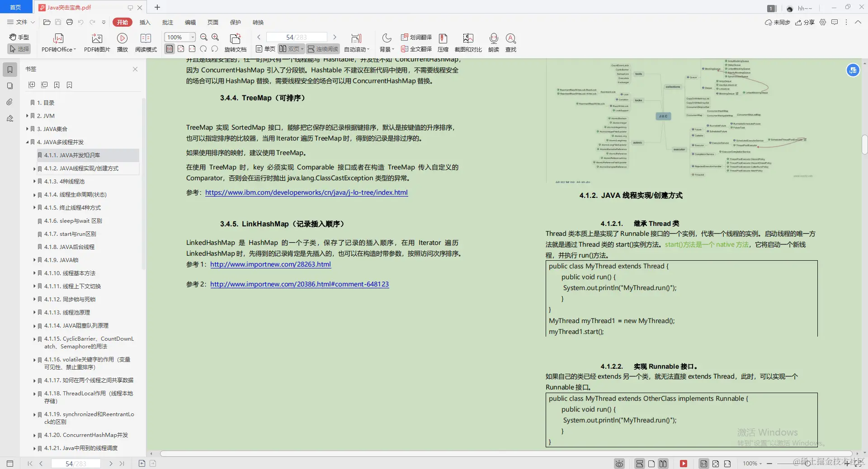Select the Hand tool (手型)
This screenshot has height=469, width=868.
tap(19, 37)
